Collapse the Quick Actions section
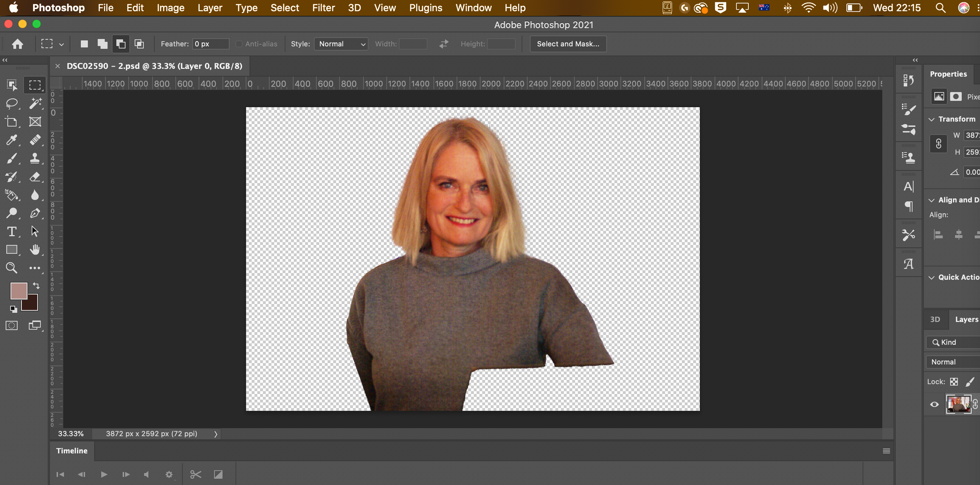This screenshot has width=980, height=485. coord(931,278)
